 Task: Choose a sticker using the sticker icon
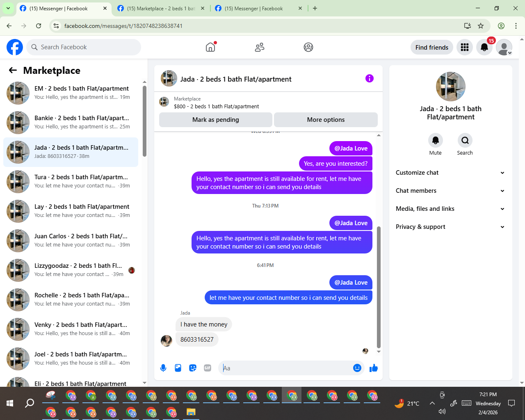(x=193, y=368)
